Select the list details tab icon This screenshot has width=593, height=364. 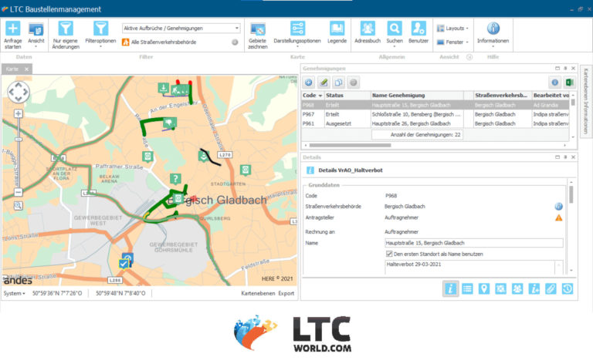[x=467, y=289]
